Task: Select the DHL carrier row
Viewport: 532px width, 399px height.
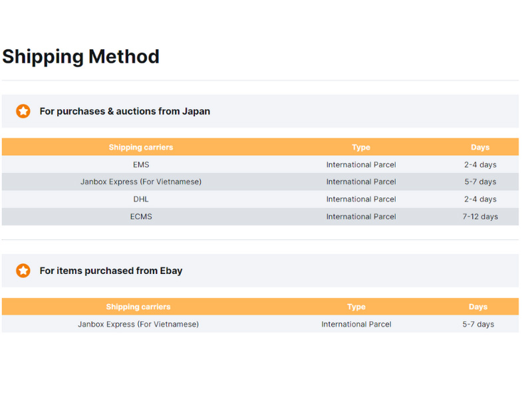Action: coord(260,199)
